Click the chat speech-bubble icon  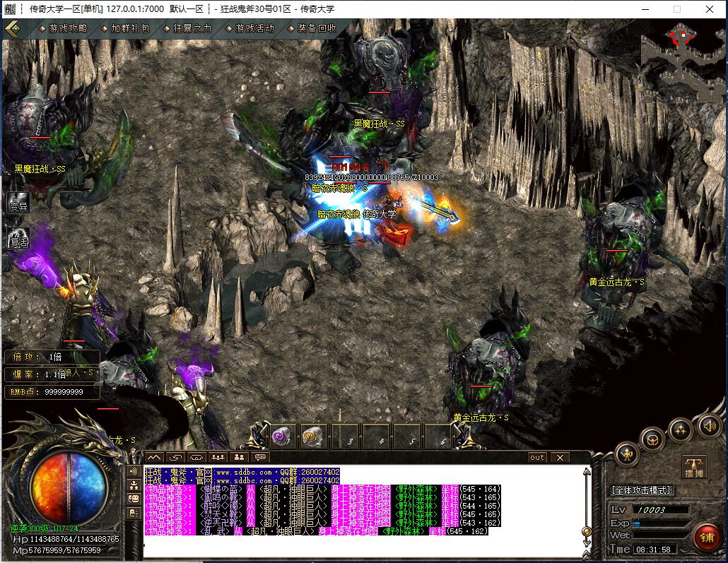click(x=261, y=458)
